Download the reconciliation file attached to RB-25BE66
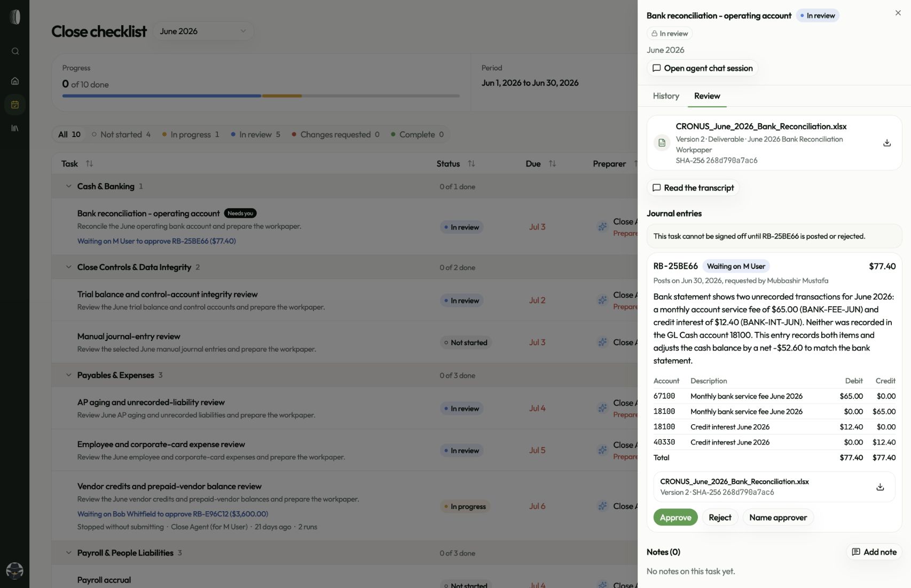 coord(880,487)
